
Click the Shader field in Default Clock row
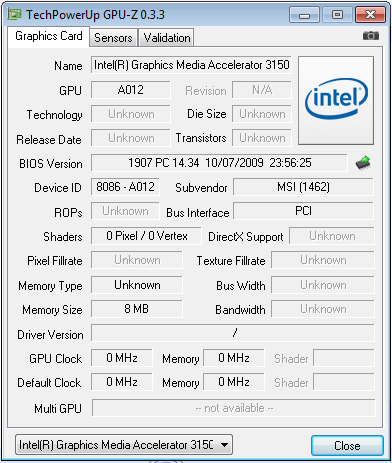[x=344, y=382]
